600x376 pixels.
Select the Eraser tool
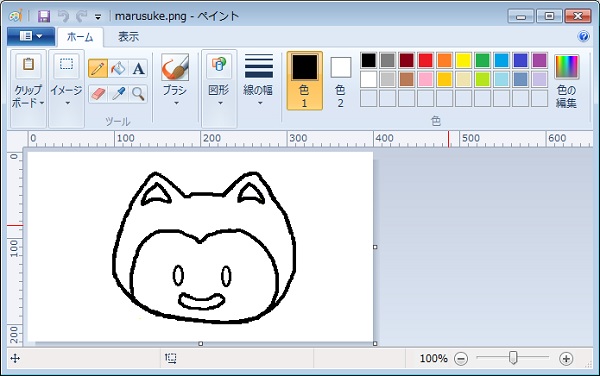(98, 93)
